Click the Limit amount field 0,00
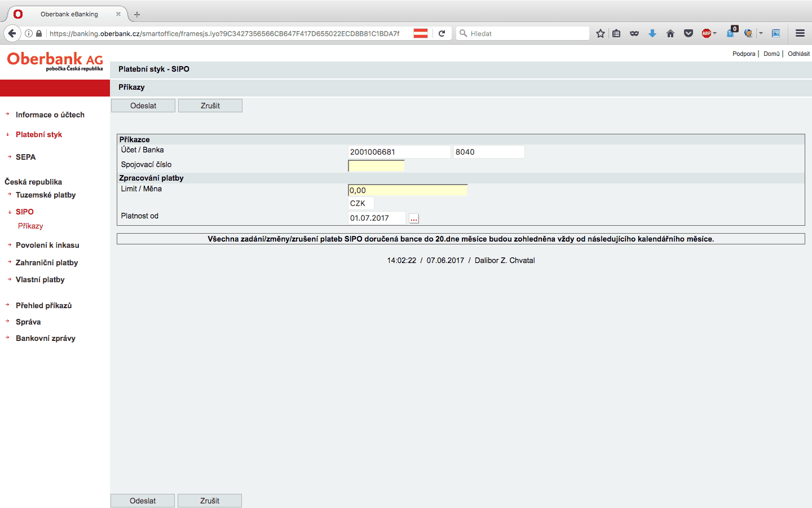Viewport: 812px width, 508px height. [x=408, y=190]
